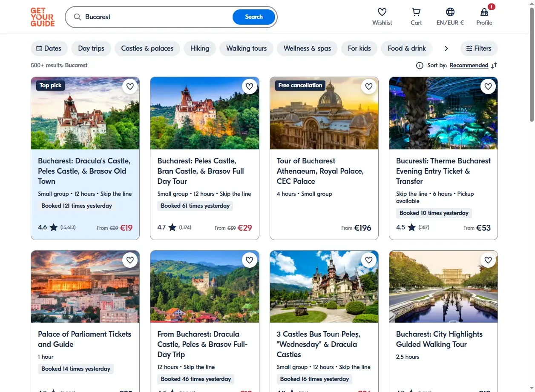Image resolution: width=535 pixels, height=392 pixels.
Task: Open Bucharest: City Highlights Guided Walking Tour
Action: pos(439,339)
